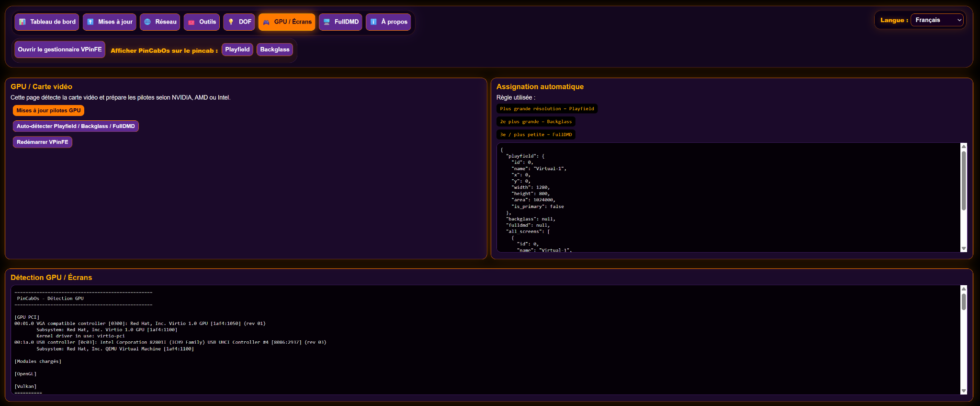Click the 'Détection GPU / Écrans' heading
Viewport: 980px width, 406px height.
(51, 278)
